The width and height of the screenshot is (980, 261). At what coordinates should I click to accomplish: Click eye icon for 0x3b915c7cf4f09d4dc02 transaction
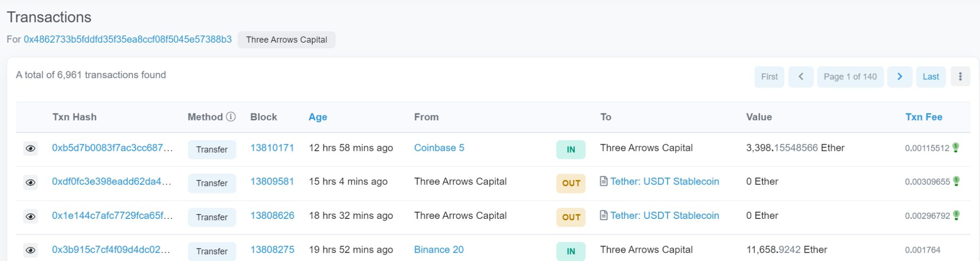[30, 250]
